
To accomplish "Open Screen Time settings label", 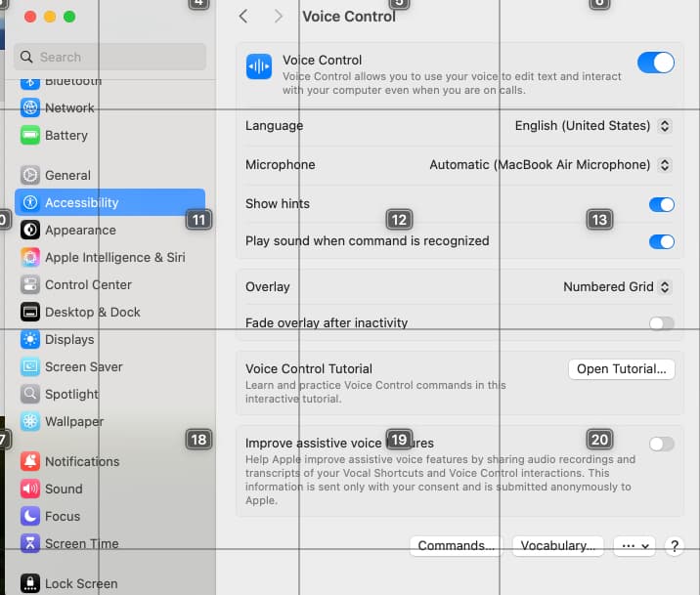I will coord(82,543).
